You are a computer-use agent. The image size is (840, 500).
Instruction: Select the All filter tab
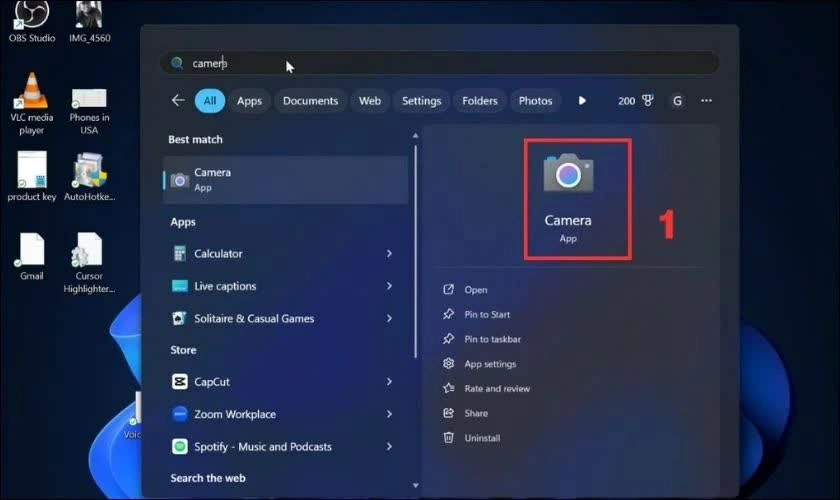click(x=209, y=101)
